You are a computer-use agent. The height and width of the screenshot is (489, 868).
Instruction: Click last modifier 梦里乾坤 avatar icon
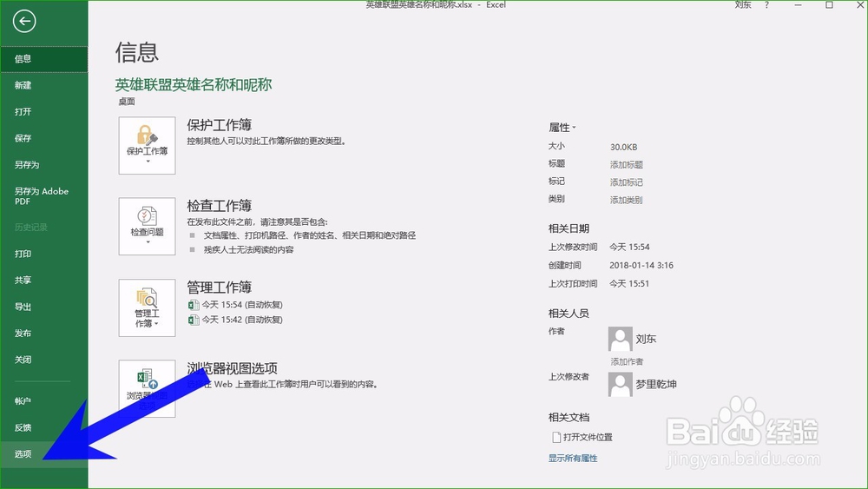620,384
